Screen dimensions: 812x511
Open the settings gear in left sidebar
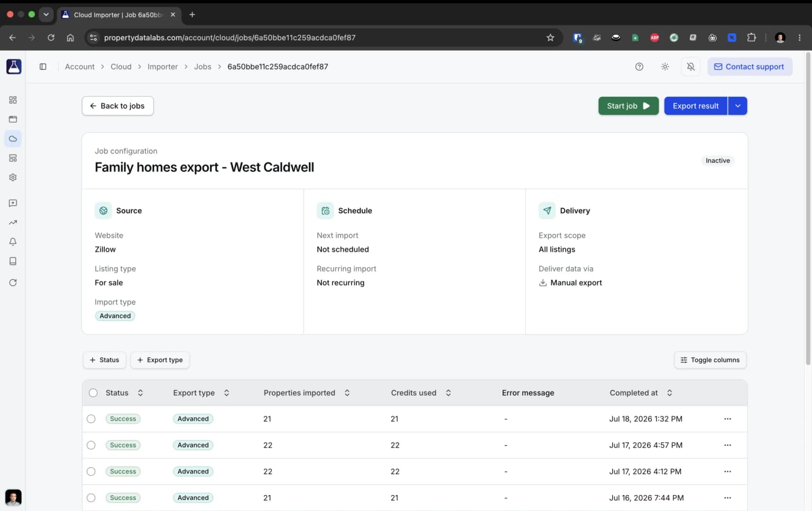click(x=13, y=178)
